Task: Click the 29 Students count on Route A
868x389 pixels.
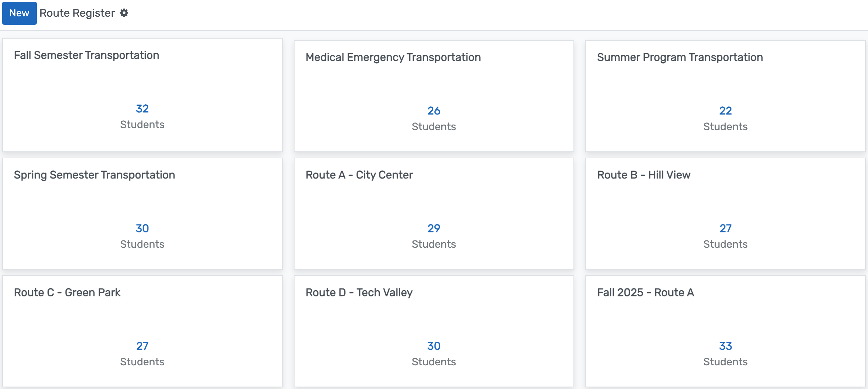Action: tap(433, 228)
